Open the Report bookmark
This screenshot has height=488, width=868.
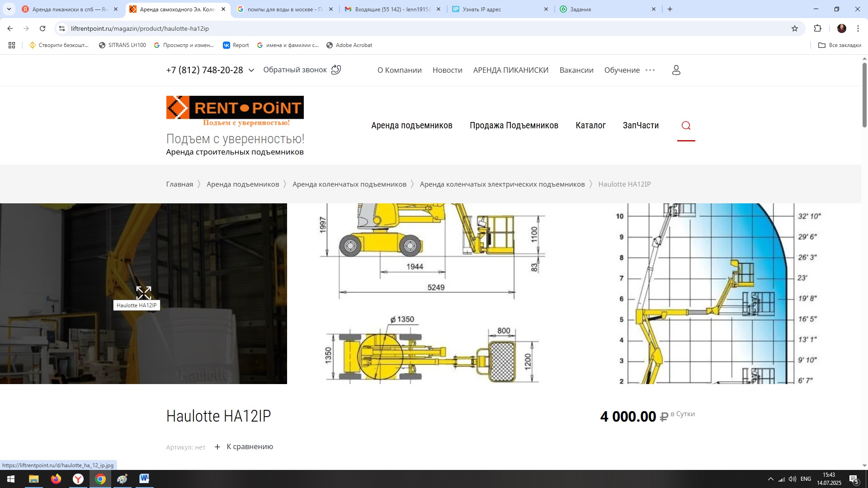(x=236, y=45)
